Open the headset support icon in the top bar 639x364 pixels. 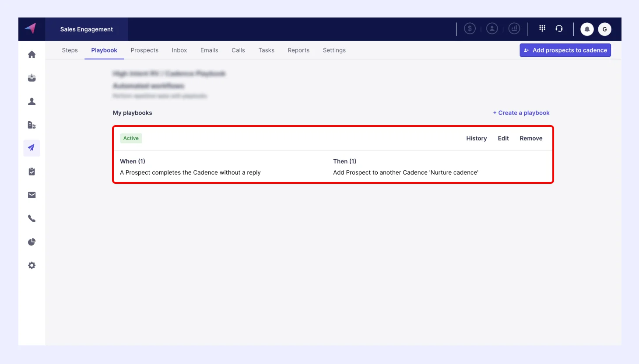(559, 28)
